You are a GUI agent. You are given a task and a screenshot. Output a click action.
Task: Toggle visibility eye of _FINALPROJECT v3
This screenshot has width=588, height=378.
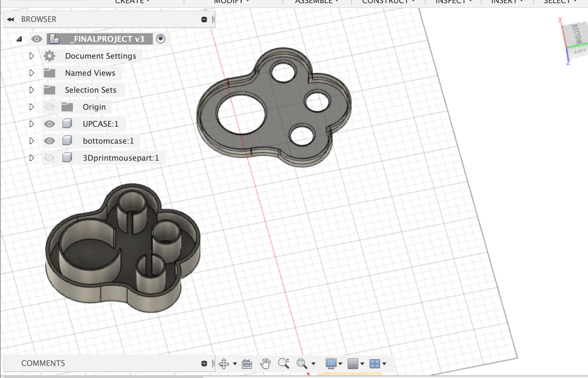pos(36,39)
